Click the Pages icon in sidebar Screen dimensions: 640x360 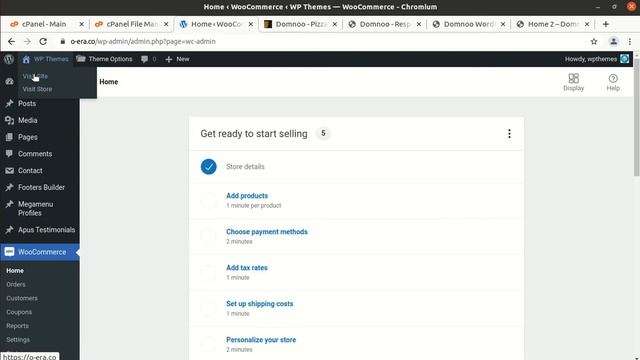coord(9,137)
